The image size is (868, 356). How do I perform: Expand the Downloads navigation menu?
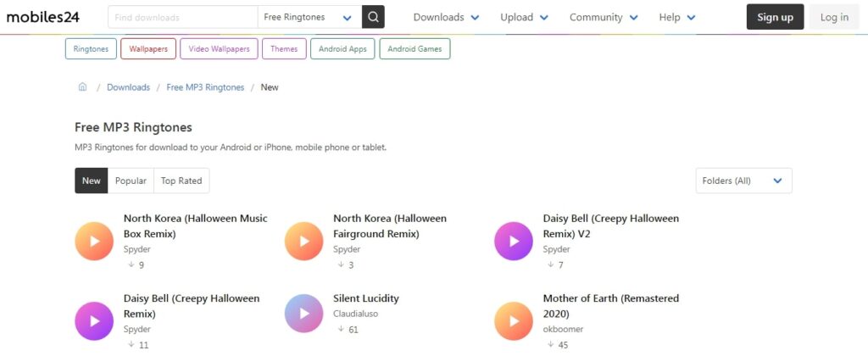[446, 17]
